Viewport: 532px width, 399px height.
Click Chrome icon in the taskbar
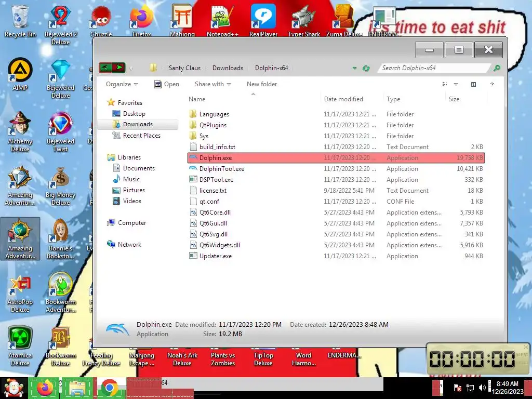(109, 388)
